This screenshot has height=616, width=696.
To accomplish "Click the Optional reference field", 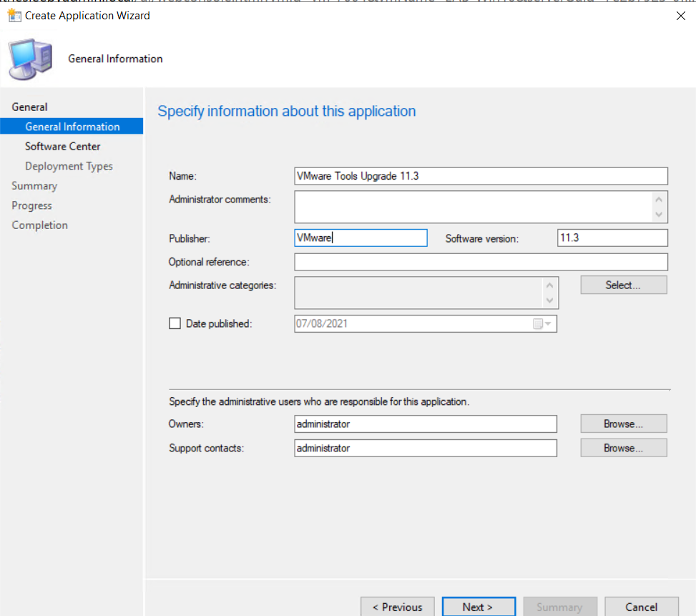I will pos(479,262).
